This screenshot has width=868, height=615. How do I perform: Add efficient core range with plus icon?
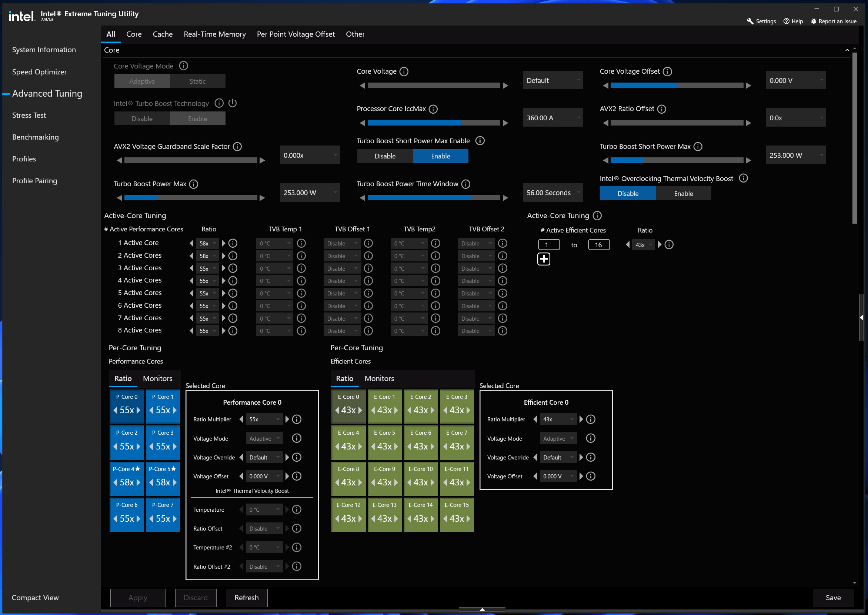click(x=544, y=260)
